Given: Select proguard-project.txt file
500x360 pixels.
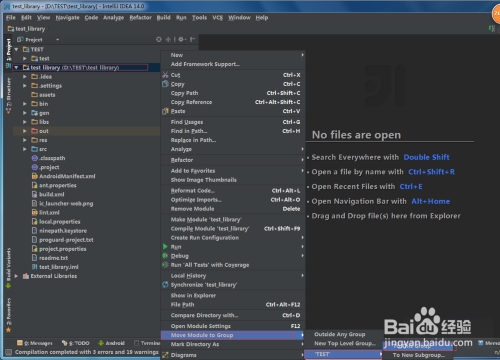Looking at the screenshot, I should (66, 240).
